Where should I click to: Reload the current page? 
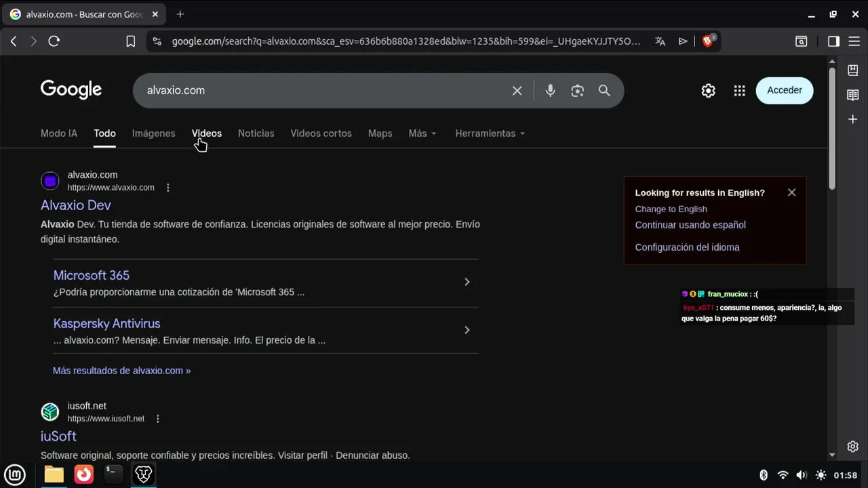pos(54,41)
